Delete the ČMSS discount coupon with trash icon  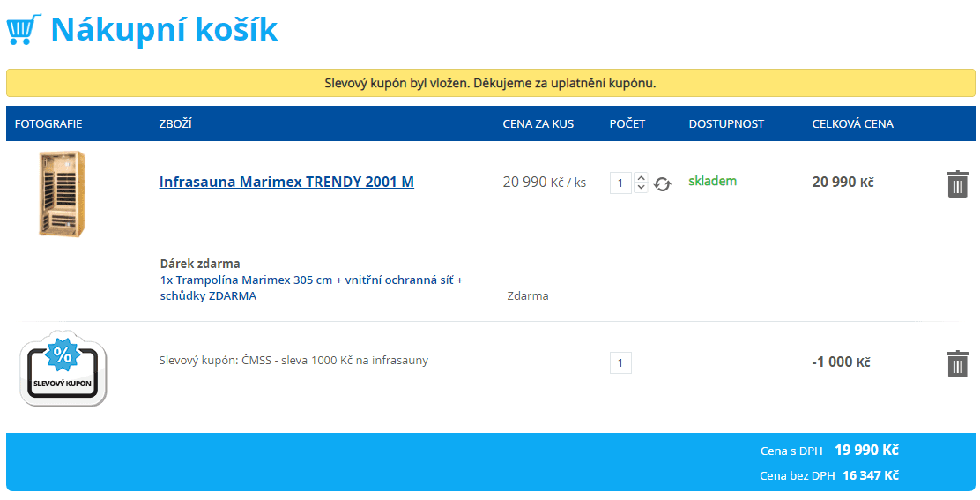point(957,363)
